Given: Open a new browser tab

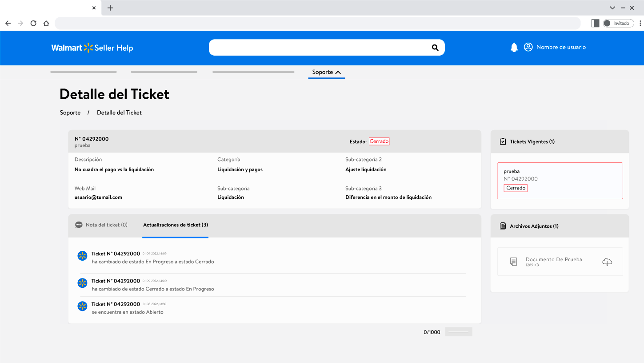Looking at the screenshot, I should (110, 8).
